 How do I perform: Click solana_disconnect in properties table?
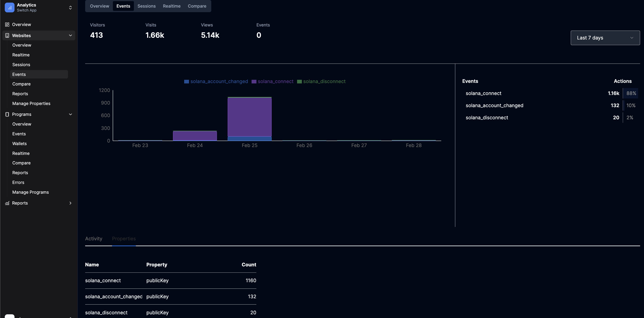[x=106, y=313]
